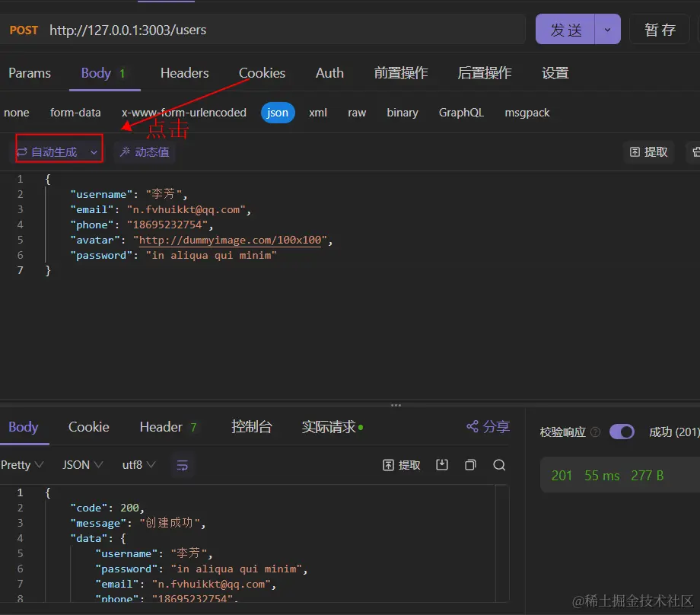Viewport: 700px width, 615px height.
Task: Click the "password" value in request body
Action: point(212,255)
